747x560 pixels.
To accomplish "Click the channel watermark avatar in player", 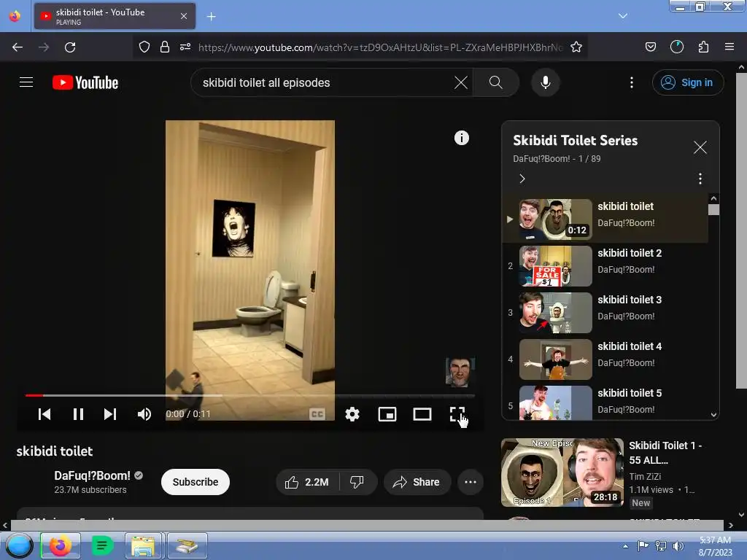I will [x=460, y=372].
